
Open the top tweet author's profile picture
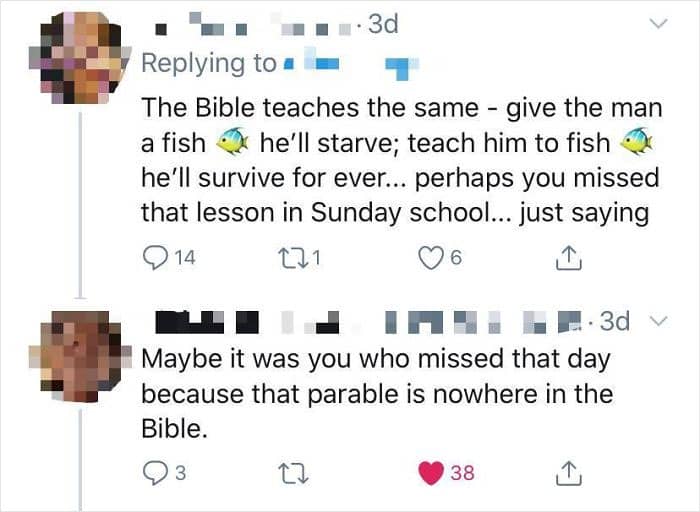tap(78, 59)
